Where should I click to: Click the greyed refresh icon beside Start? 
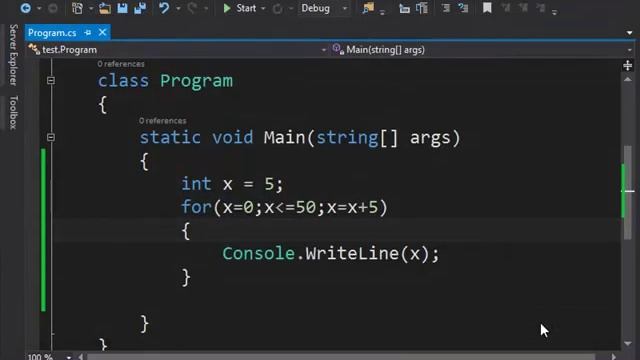point(278,9)
